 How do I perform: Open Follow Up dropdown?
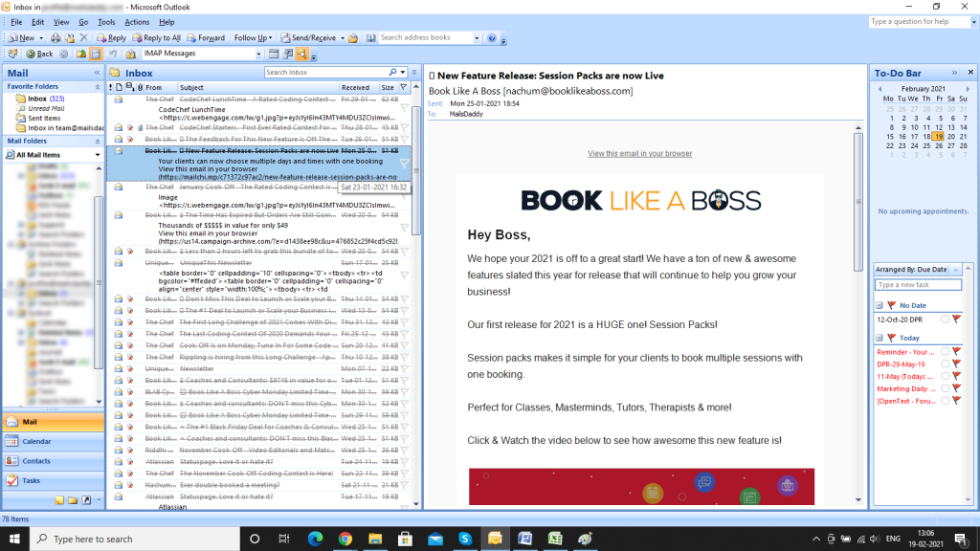(x=253, y=38)
